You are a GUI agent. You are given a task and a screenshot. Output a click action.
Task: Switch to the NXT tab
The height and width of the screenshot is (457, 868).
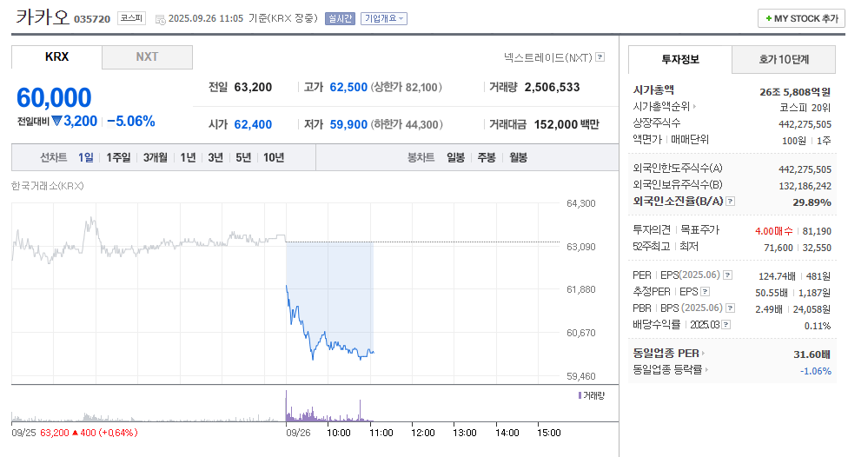click(147, 57)
